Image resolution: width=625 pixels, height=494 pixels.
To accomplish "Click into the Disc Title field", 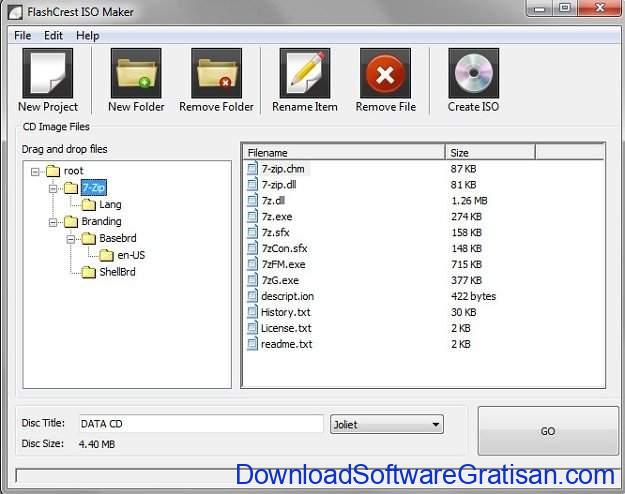I will tap(201, 423).
